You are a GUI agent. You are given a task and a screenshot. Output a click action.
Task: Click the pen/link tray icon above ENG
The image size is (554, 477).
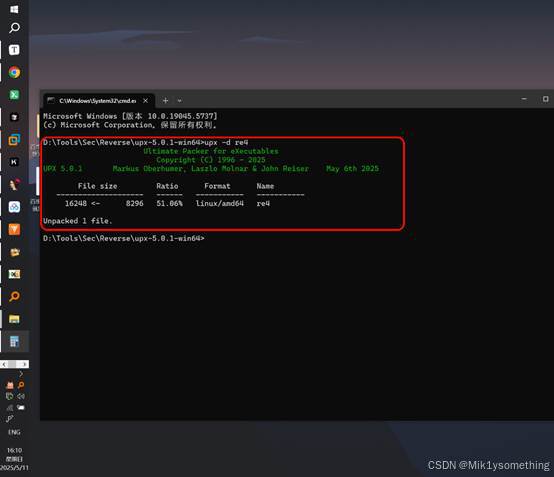(10, 419)
